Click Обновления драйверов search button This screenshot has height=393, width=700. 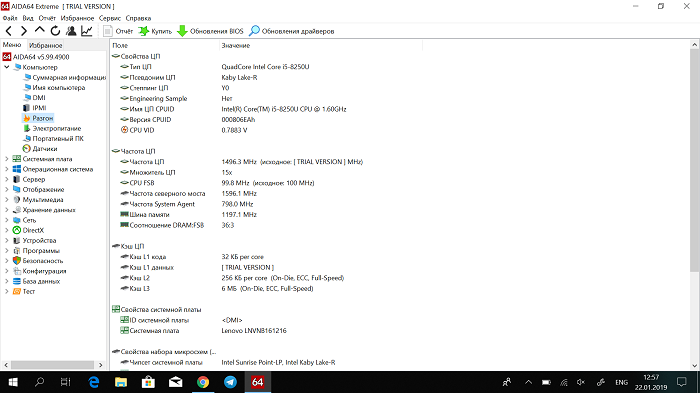tap(292, 31)
